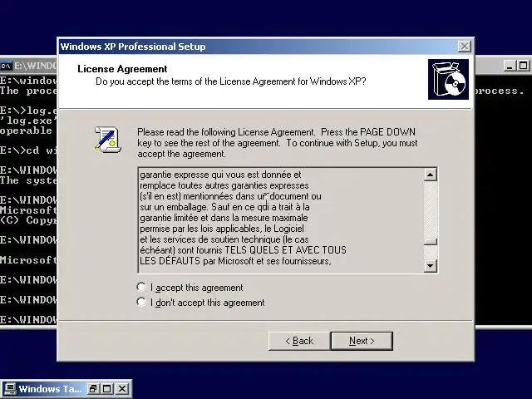Image resolution: width=532 pixels, height=399 pixels.
Task: Minimize the command prompt window behind setup
Action: [x=509, y=66]
